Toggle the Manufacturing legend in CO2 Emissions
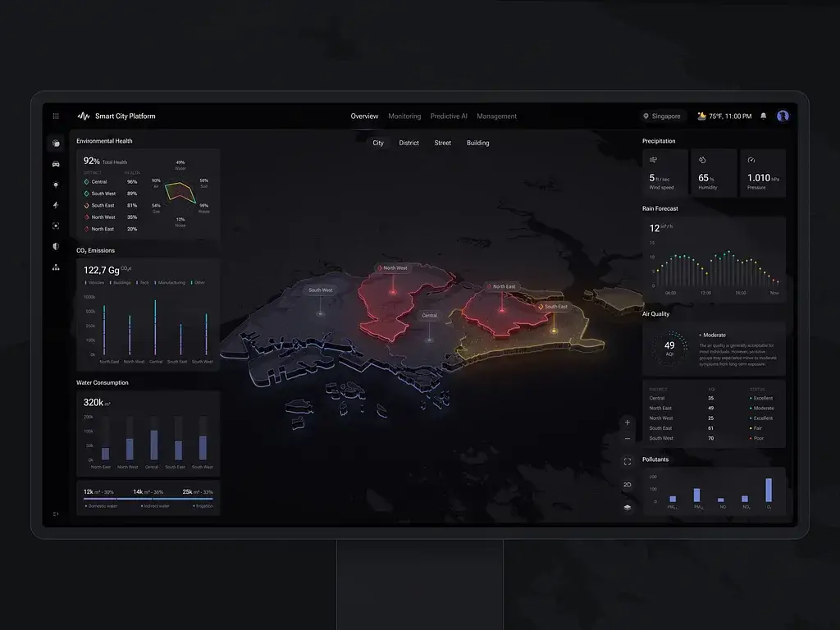Viewport: 840px width, 630px height. [x=170, y=282]
